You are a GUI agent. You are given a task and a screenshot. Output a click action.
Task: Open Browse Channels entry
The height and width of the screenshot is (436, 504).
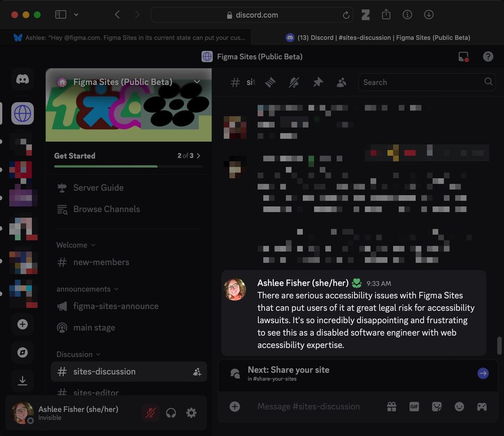[x=129, y=209]
